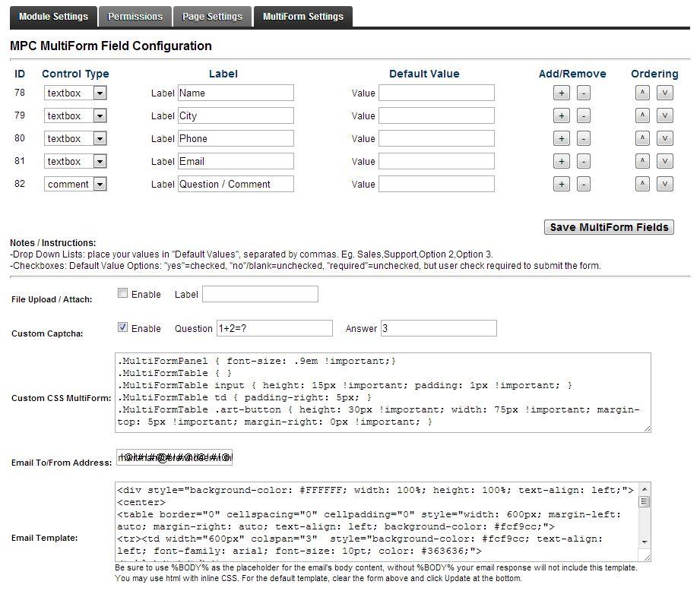Remove the Email field row
The height and width of the screenshot is (594, 700).
[x=584, y=161]
